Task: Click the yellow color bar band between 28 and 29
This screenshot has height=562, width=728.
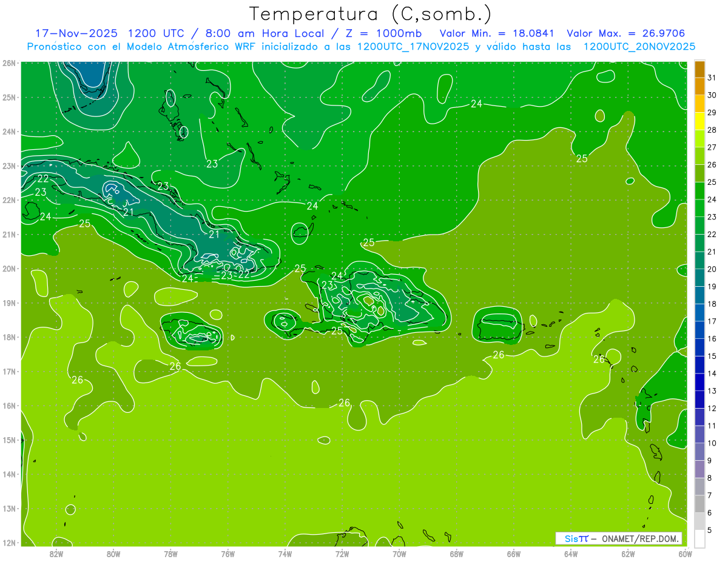Action: tap(699, 121)
